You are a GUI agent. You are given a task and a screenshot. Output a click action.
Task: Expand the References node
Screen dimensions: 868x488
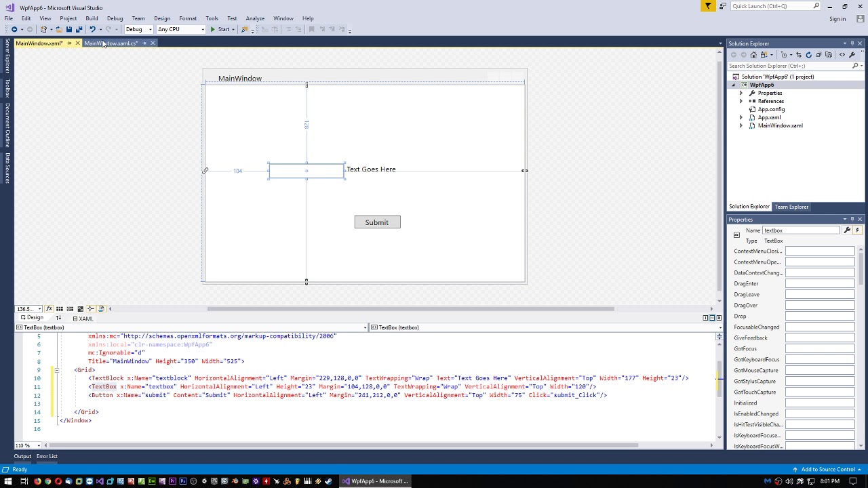[741, 101]
